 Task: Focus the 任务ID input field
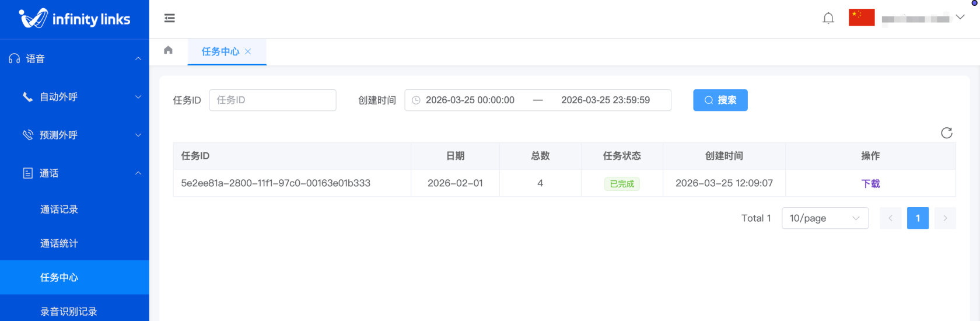click(x=272, y=100)
